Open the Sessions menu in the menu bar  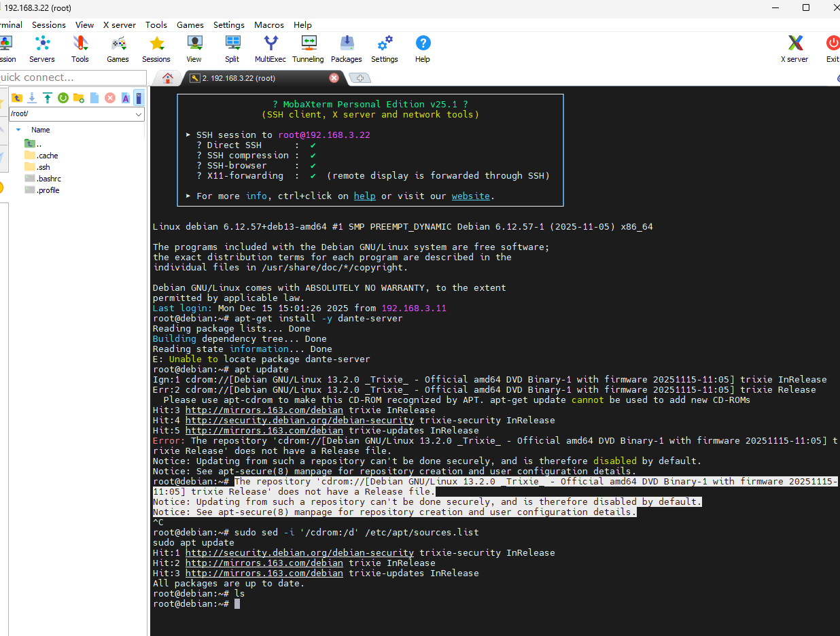pyautogui.click(x=49, y=24)
